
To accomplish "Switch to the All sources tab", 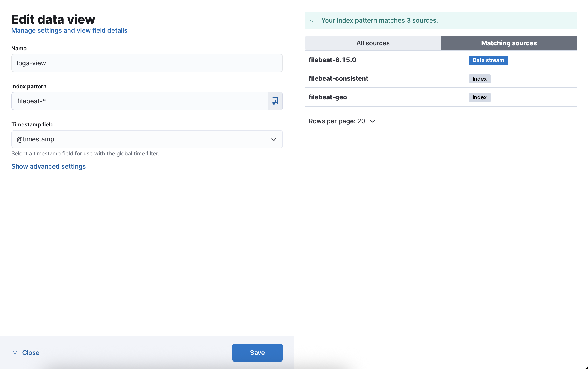I will pos(373,43).
